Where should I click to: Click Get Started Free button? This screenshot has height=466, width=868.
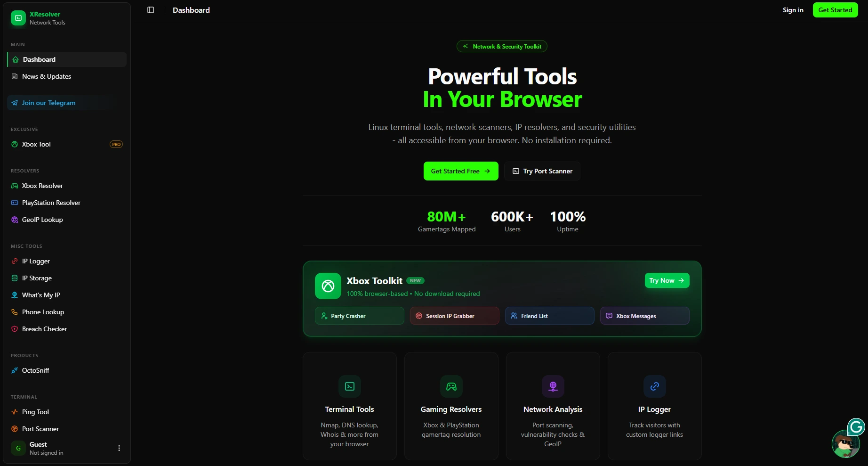click(461, 171)
